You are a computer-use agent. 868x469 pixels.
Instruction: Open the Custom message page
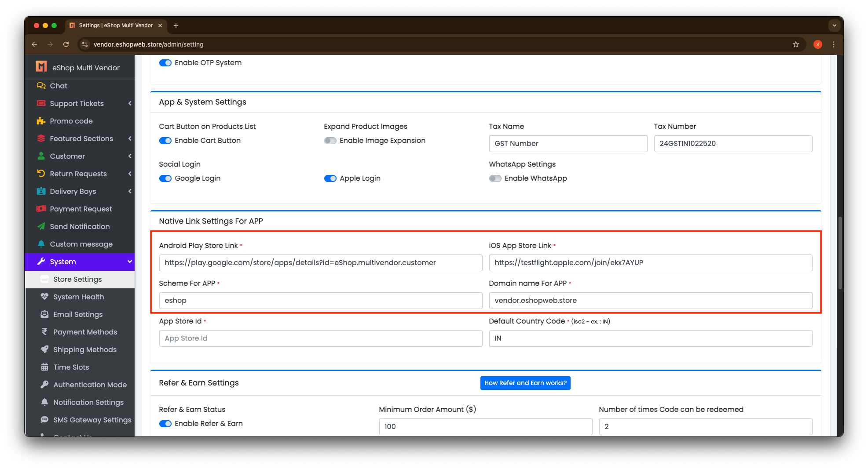pyautogui.click(x=80, y=244)
